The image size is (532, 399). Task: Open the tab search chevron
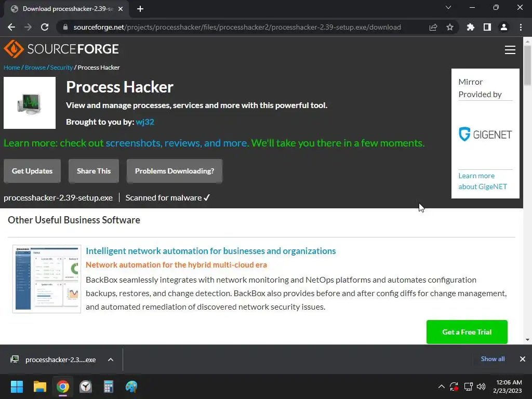(x=448, y=8)
